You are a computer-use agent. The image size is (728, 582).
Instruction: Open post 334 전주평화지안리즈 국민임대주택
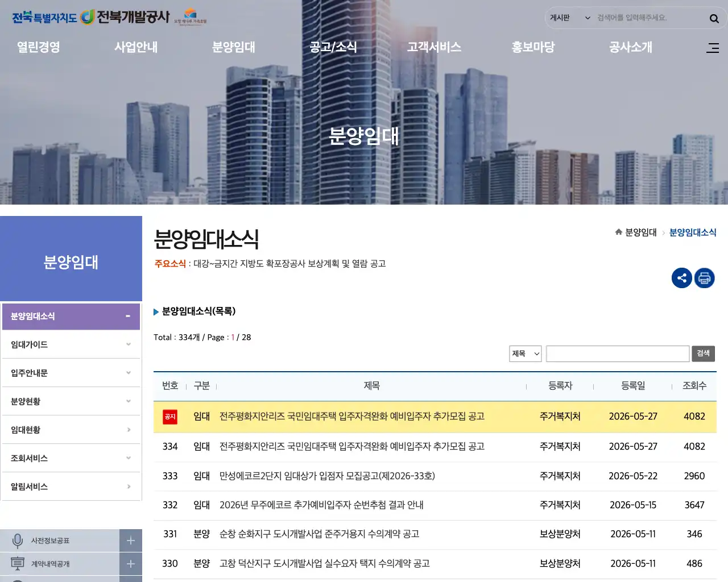[x=352, y=447]
